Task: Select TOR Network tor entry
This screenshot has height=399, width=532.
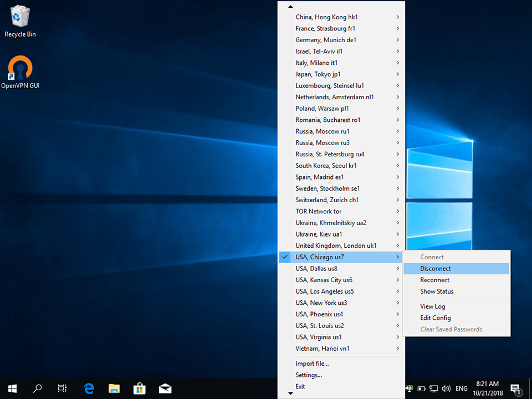Action: tap(341, 211)
